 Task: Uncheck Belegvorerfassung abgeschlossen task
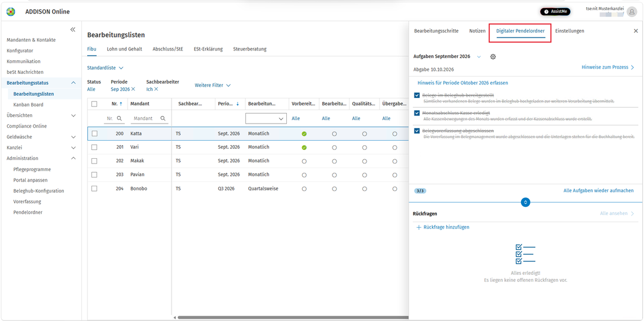417,131
